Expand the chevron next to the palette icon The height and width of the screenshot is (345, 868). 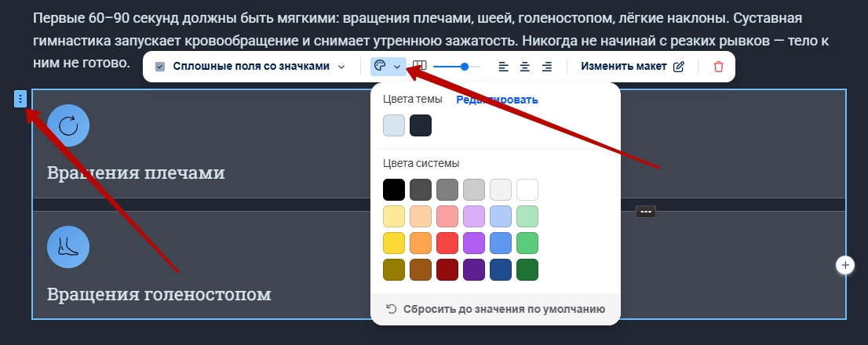pos(397,67)
